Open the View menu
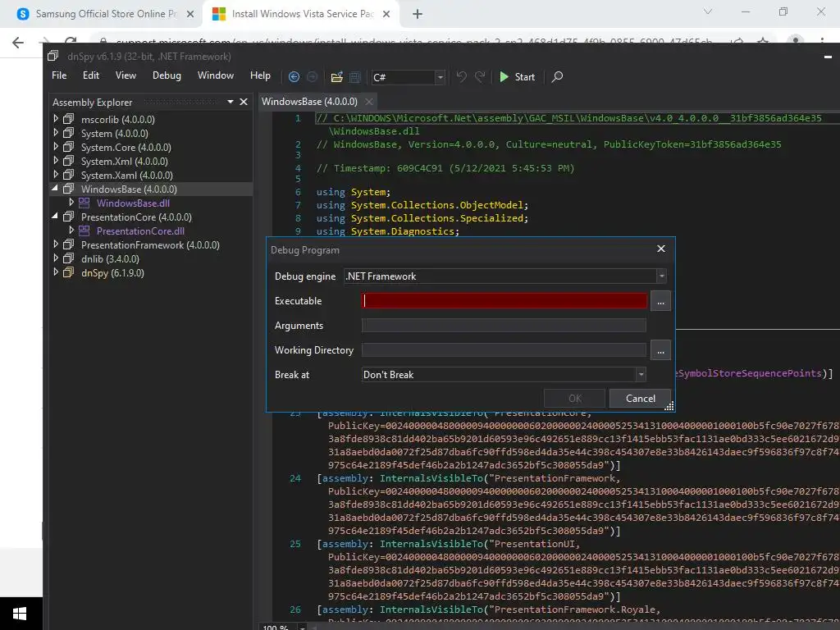Screen dimensions: 840x630 pyautogui.click(x=126, y=75)
